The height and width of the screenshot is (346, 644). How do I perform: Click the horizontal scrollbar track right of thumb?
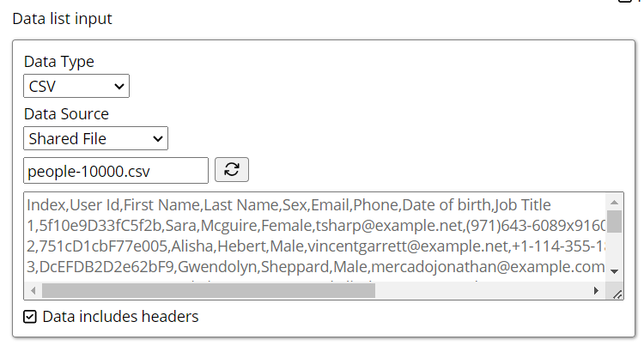(x=481, y=291)
